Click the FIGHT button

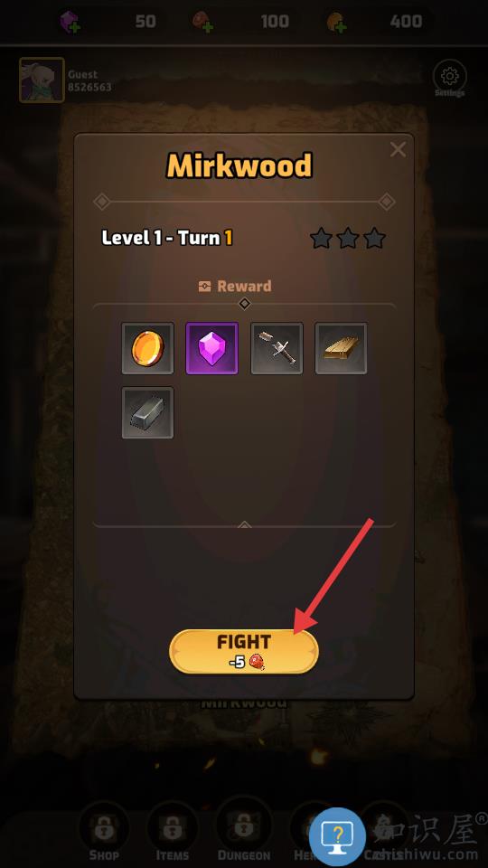pyautogui.click(x=244, y=651)
